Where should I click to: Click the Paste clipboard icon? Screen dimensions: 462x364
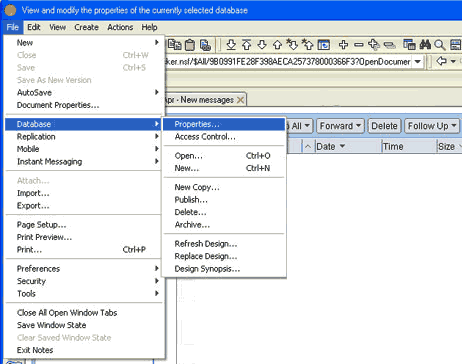tap(190, 45)
